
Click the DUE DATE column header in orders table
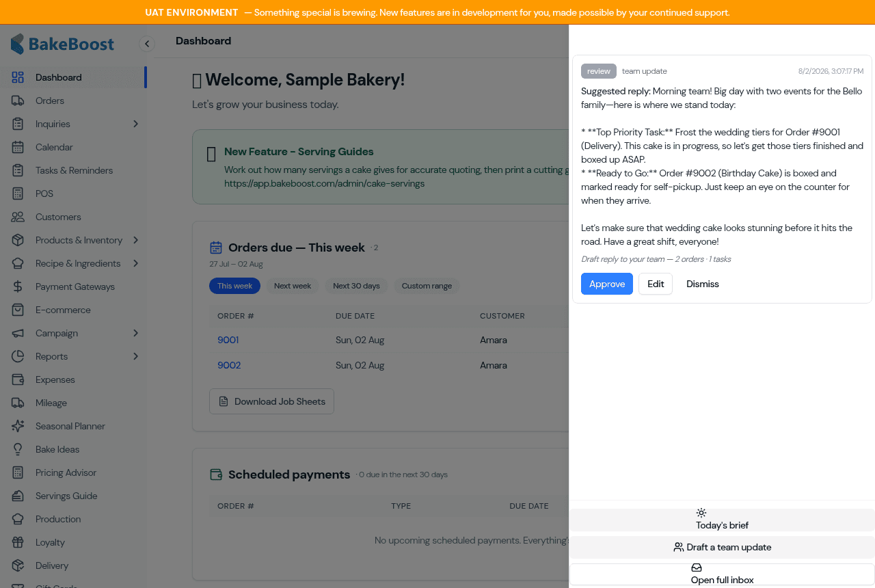click(x=355, y=316)
